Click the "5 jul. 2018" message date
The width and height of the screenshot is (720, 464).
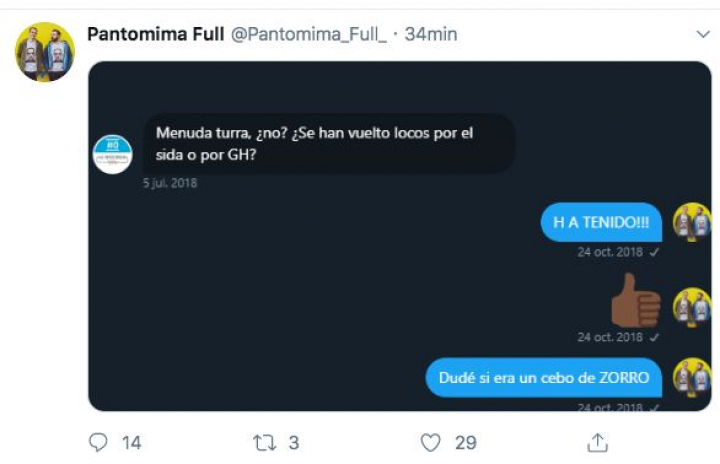170,183
